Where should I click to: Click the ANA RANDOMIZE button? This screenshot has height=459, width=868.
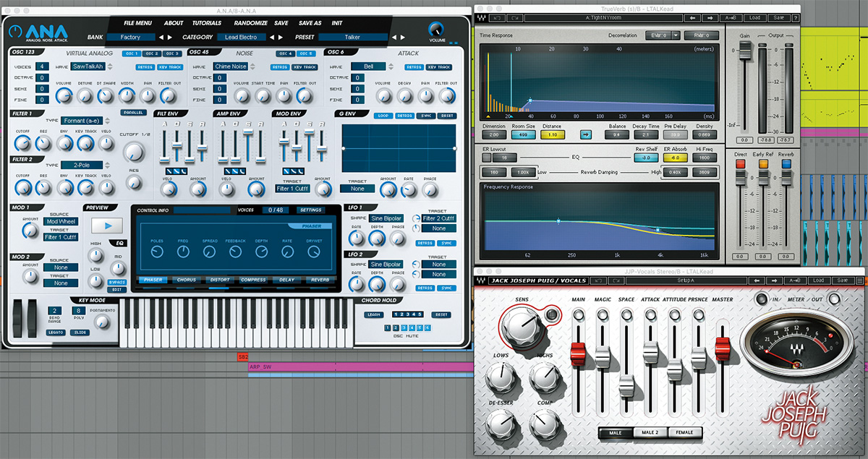click(250, 23)
